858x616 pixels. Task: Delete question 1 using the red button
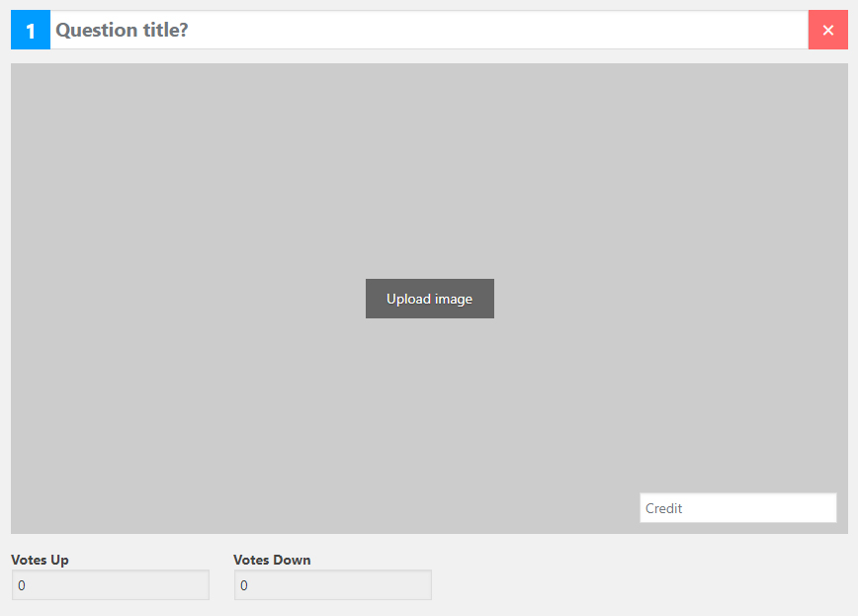click(827, 31)
